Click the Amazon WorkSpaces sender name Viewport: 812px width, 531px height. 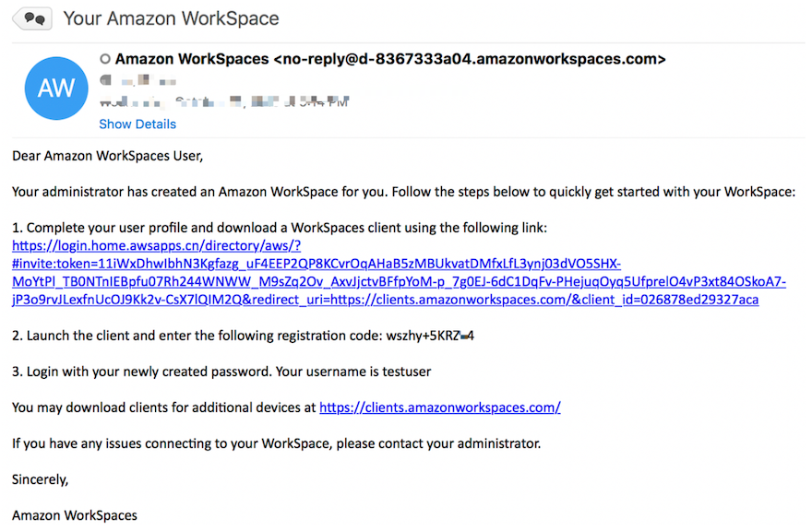tap(192, 59)
